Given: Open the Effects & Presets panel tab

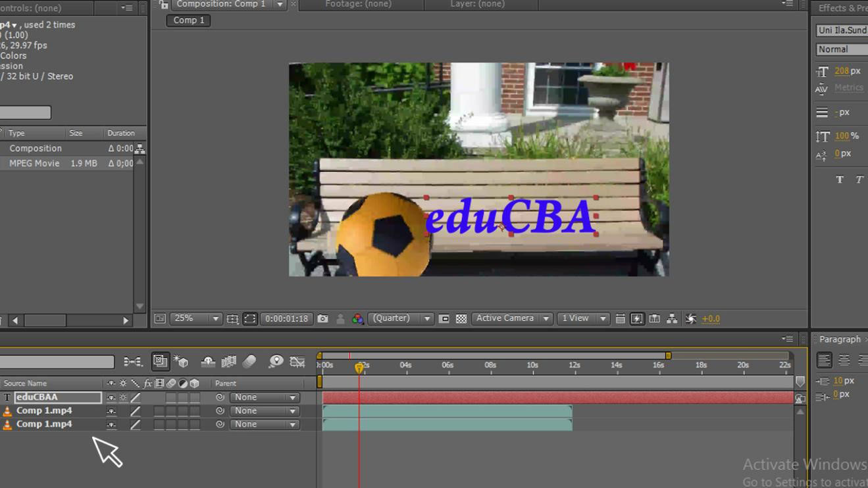Looking at the screenshot, I should click(x=843, y=8).
